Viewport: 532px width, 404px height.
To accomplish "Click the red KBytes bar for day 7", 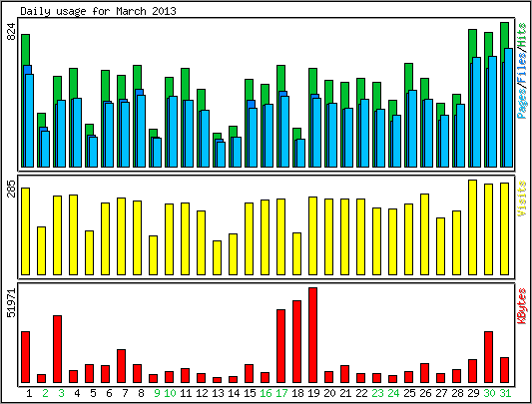I will (121, 366).
